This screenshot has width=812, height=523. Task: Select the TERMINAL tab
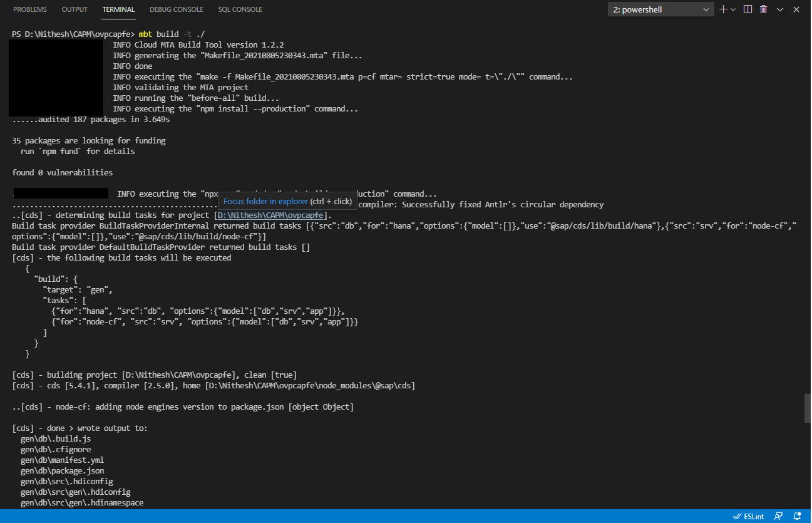[x=118, y=9]
